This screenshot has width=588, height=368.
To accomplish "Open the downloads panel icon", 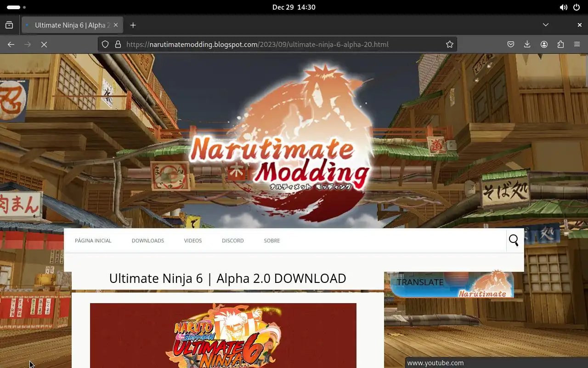I will point(527,44).
